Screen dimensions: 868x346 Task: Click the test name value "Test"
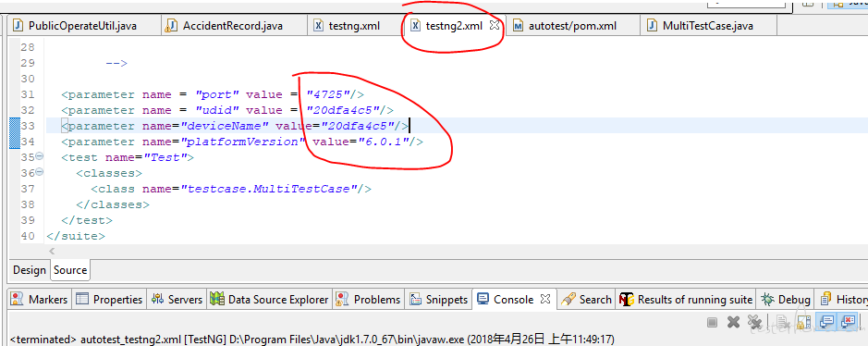pos(165,157)
